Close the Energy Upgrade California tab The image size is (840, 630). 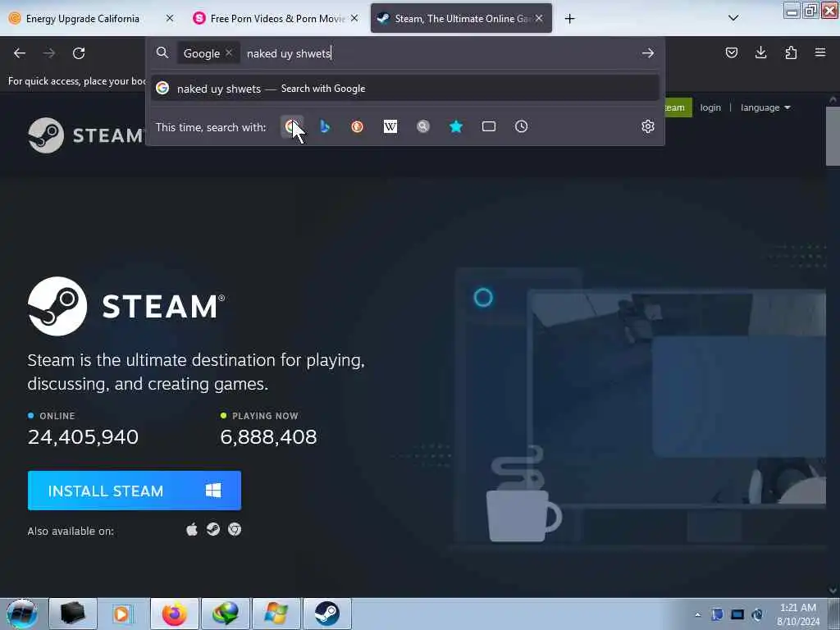click(170, 18)
